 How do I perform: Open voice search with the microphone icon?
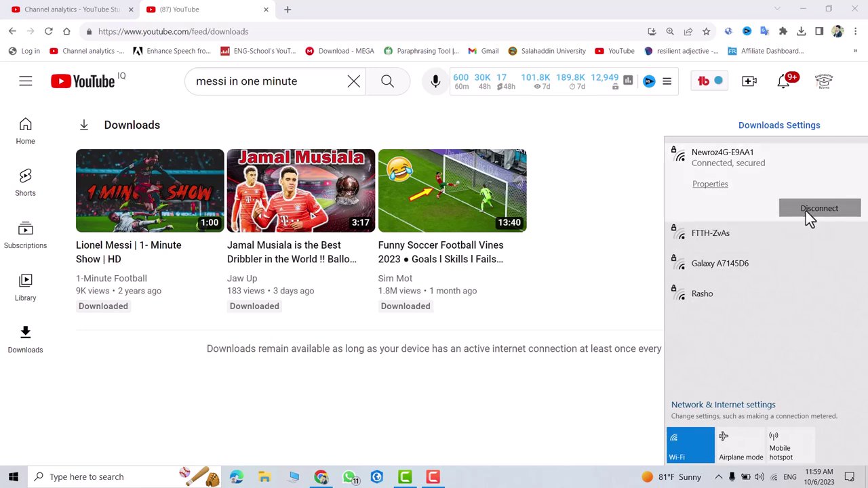[435, 81]
